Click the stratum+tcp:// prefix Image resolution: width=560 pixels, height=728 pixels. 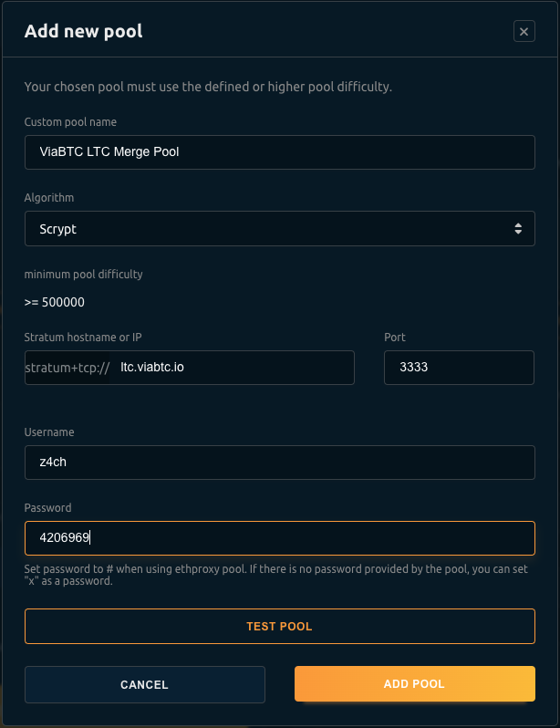[68, 368]
